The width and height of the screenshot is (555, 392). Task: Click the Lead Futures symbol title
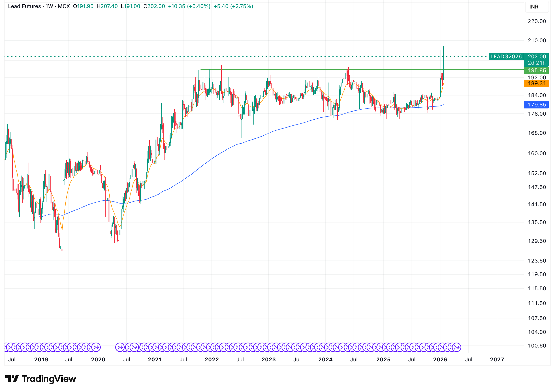[x=24, y=6]
